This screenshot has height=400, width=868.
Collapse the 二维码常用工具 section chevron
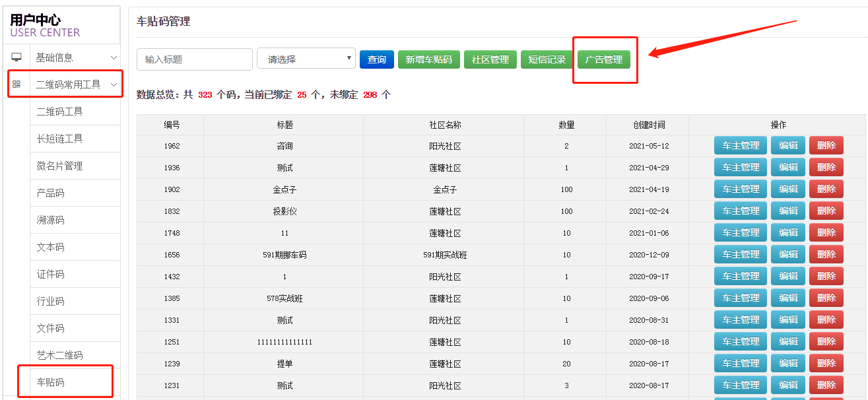(114, 84)
